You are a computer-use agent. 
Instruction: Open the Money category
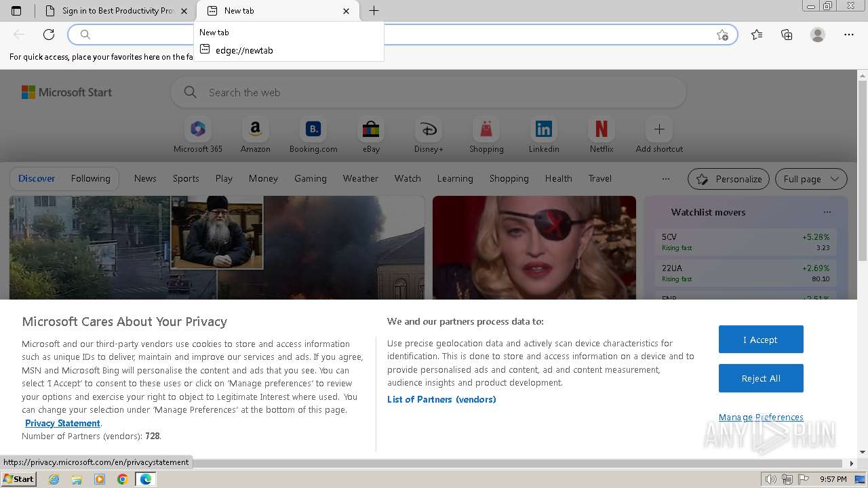[x=263, y=178]
